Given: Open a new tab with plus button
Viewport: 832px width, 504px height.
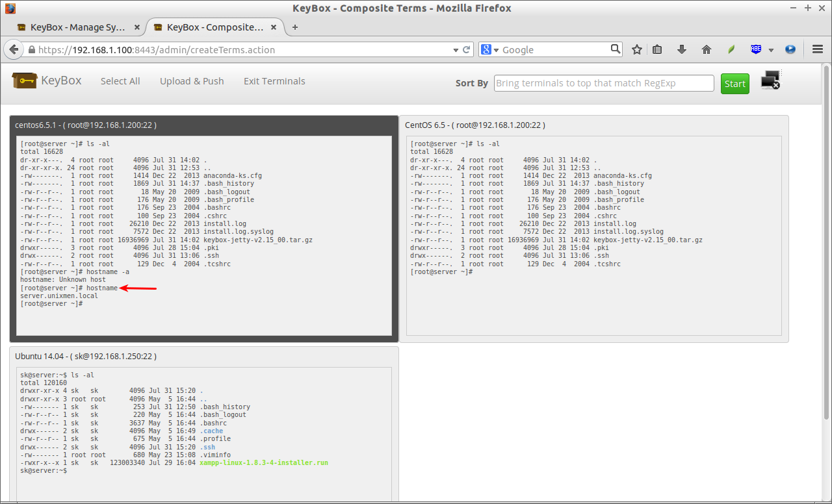Looking at the screenshot, I should [295, 27].
